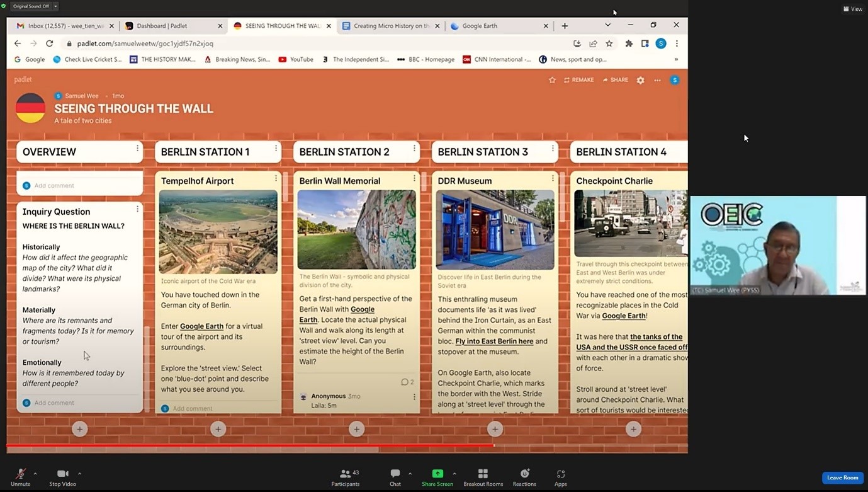Open Berlin Wall Memorial post menu
The image size is (868, 492).
pos(414,178)
